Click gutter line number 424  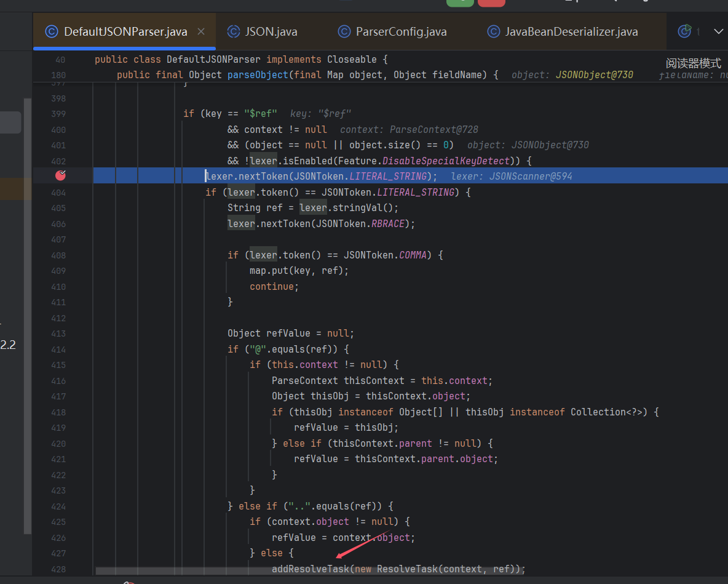point(58,506)
